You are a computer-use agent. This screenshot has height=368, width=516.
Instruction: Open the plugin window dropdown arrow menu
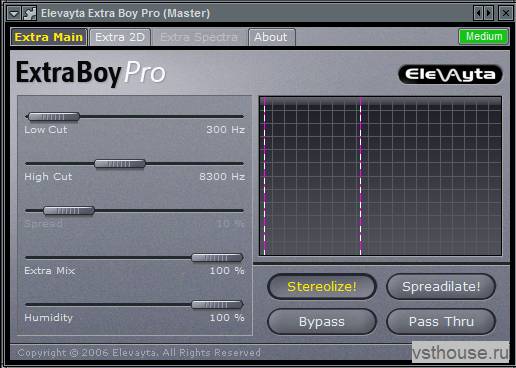pos(15,14)
